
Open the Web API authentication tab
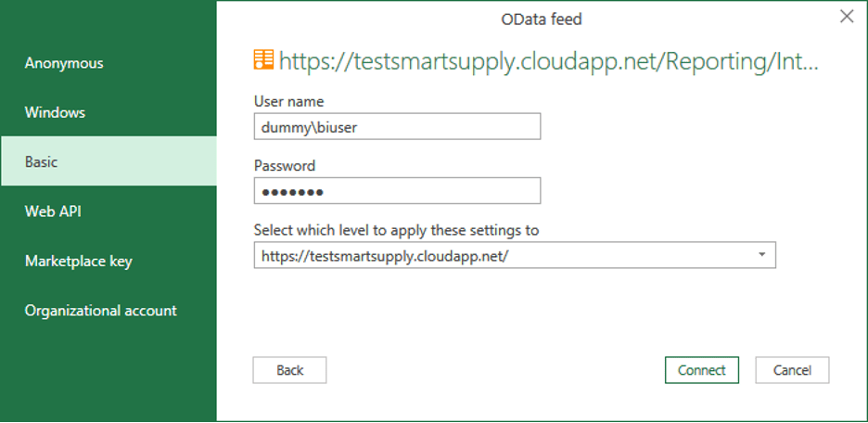click(53, 211)
